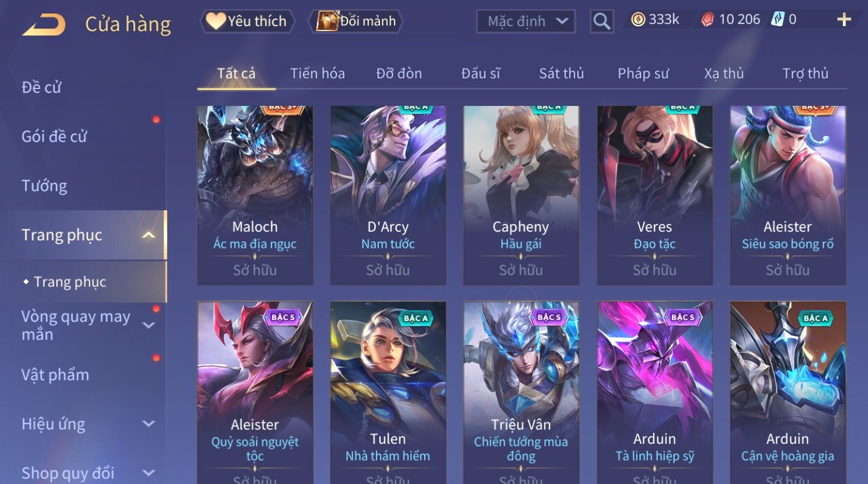Open Gói đề cử in the sidebar
Viewport: 868px width, 484px height.
click(54, 137)
